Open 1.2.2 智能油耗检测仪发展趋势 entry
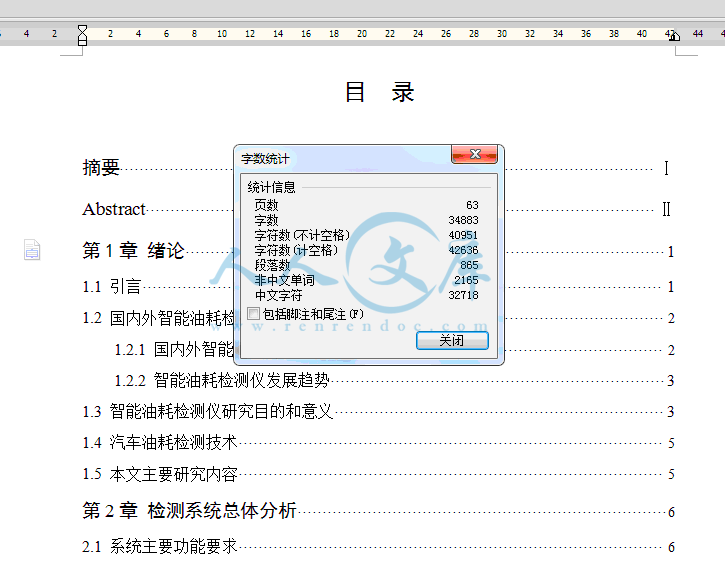This screenshot has height=567, width=725. point(221,381)
